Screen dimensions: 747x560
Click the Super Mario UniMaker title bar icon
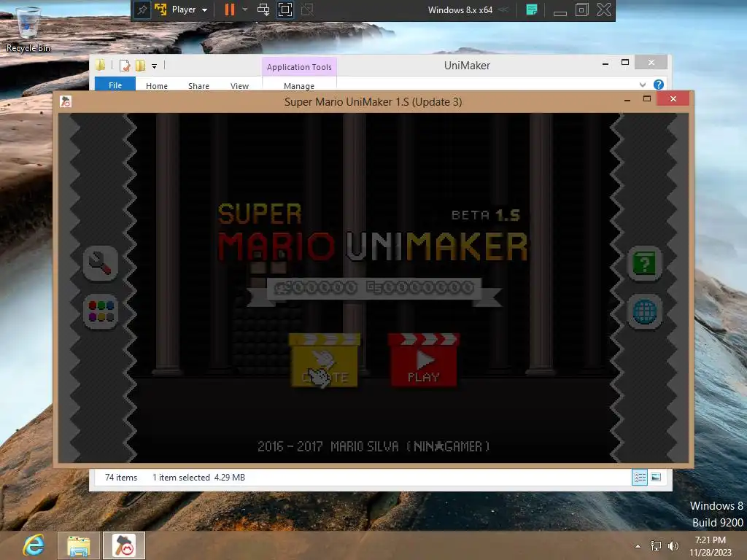[x=66, y=101]
